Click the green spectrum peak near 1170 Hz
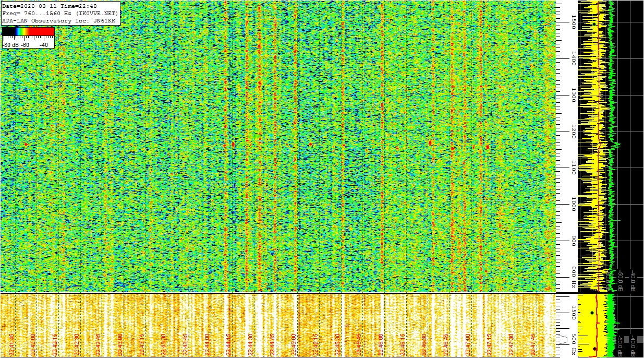The width and height of the screenshot is (644, 358). click(x=616, y=144)
